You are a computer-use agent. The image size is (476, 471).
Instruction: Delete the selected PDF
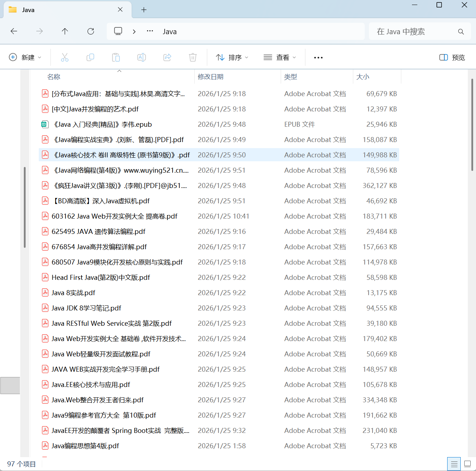[192, 57]
